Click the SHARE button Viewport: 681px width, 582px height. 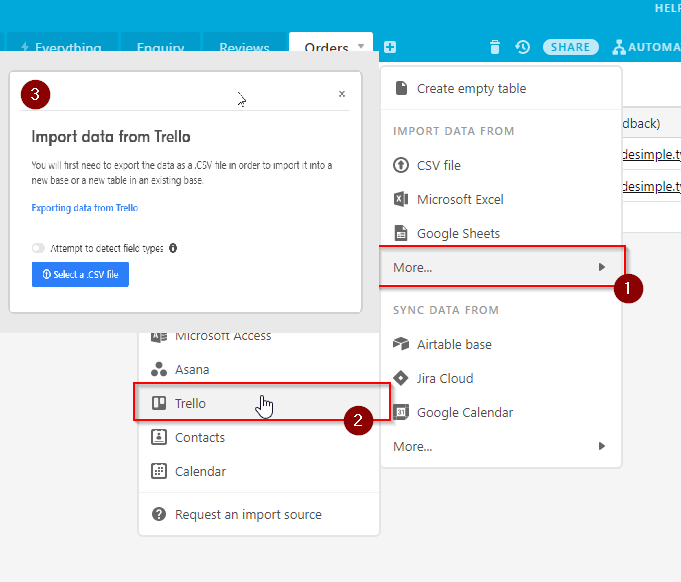pos(570,47)
